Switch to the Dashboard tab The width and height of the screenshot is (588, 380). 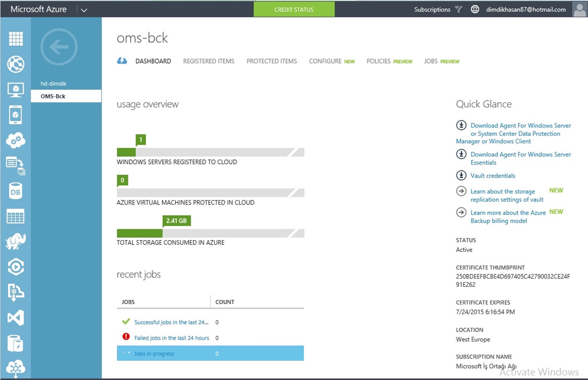tap(153, 61)
